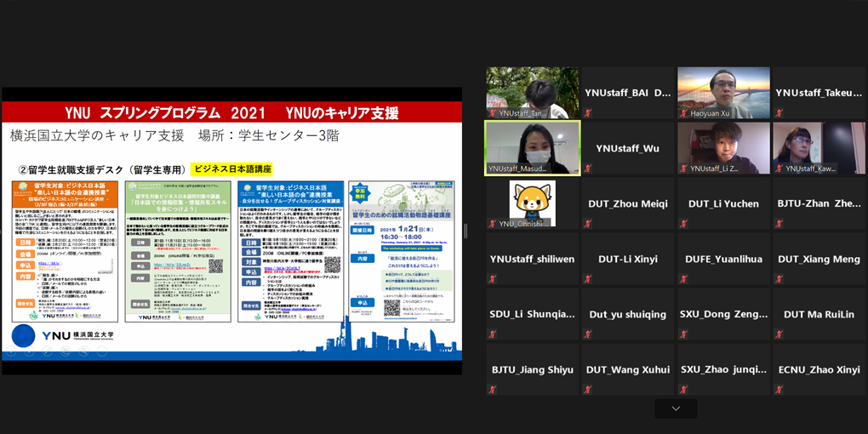Image resolution: width=868 pixels, height=434 pixels.
Task: Click the BJTU_Jiang Shiyu participant name
Action: click(533, 370)
